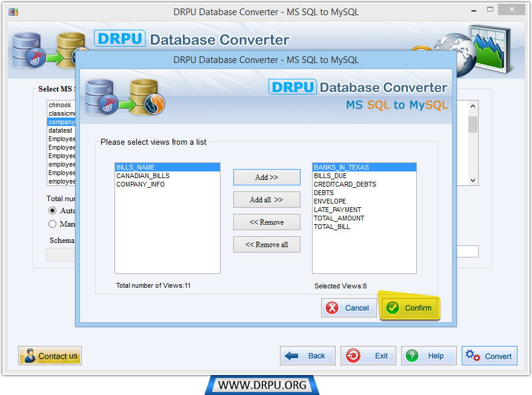532x395 pixels.
Task: Select COMPANY_INFO in the available views list
Action: pos(168,184)
